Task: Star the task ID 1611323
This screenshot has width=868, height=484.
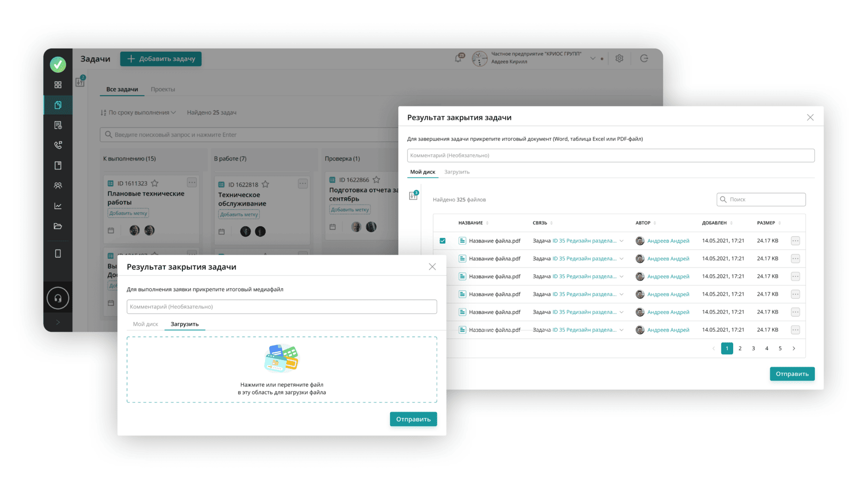Action: tap(154, 183)
